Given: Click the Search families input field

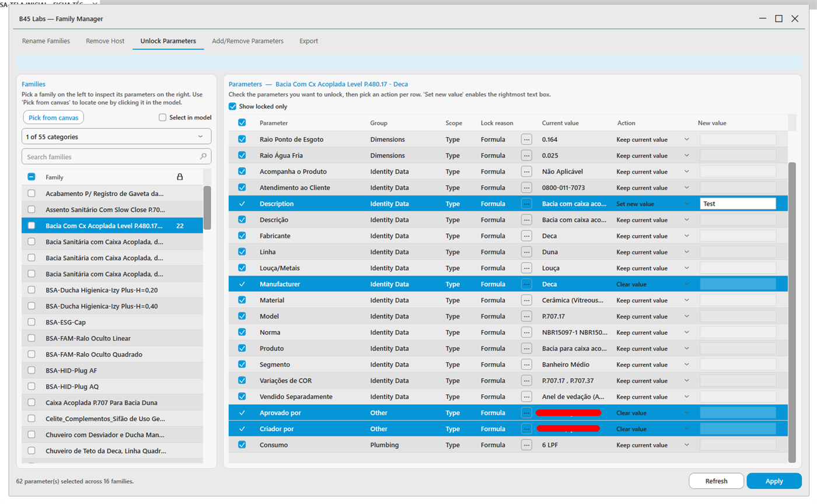Looking at the screenshot, I should 116,156.
